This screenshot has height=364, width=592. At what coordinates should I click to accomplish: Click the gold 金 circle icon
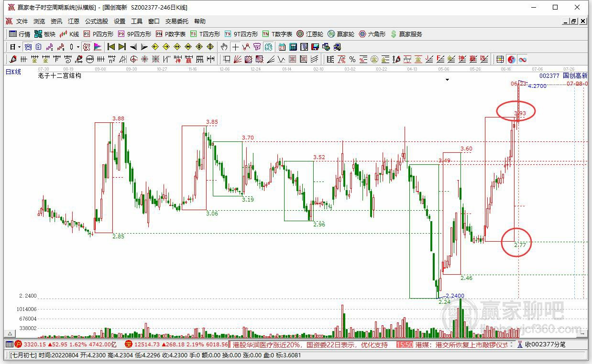point(374,59)
